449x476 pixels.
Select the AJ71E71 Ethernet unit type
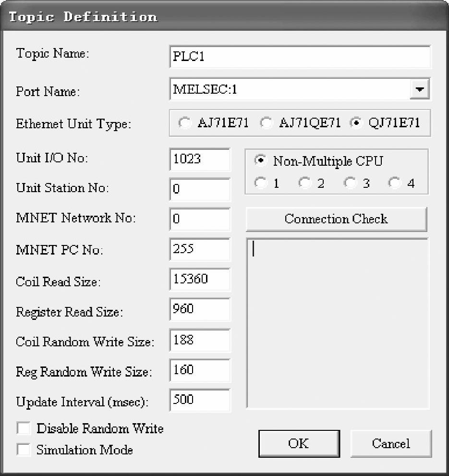pyautogui.click(x=185, y=123)
